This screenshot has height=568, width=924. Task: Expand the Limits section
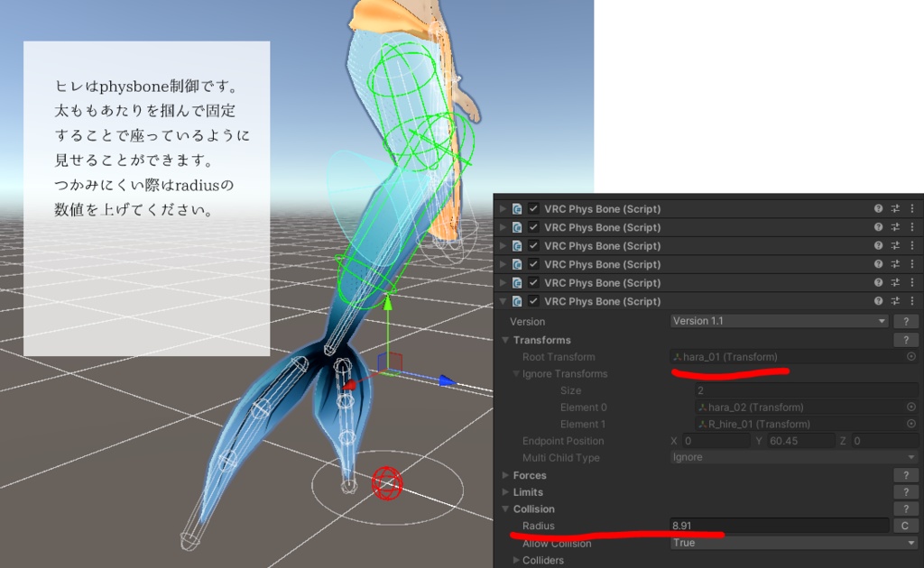click(x=505, y=492)
